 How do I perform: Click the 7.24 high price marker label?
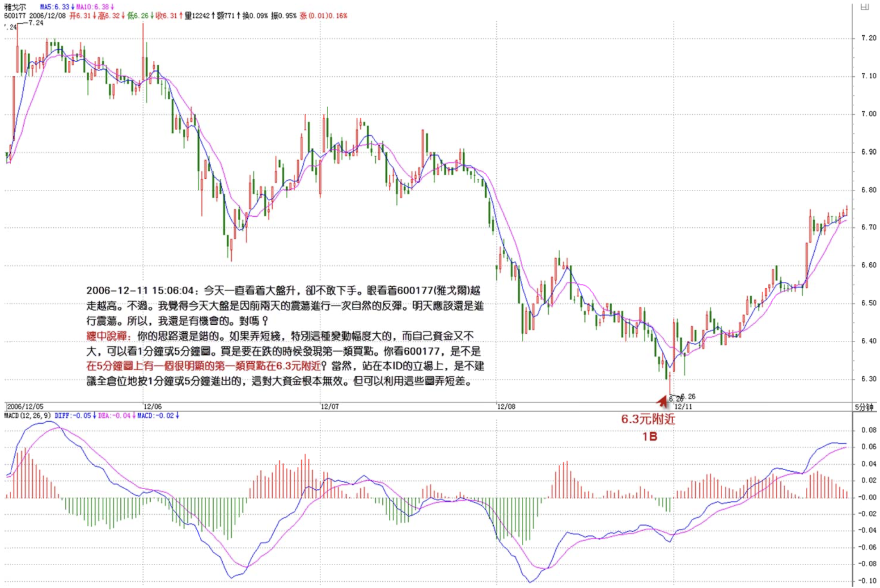(x=36, y=23)
